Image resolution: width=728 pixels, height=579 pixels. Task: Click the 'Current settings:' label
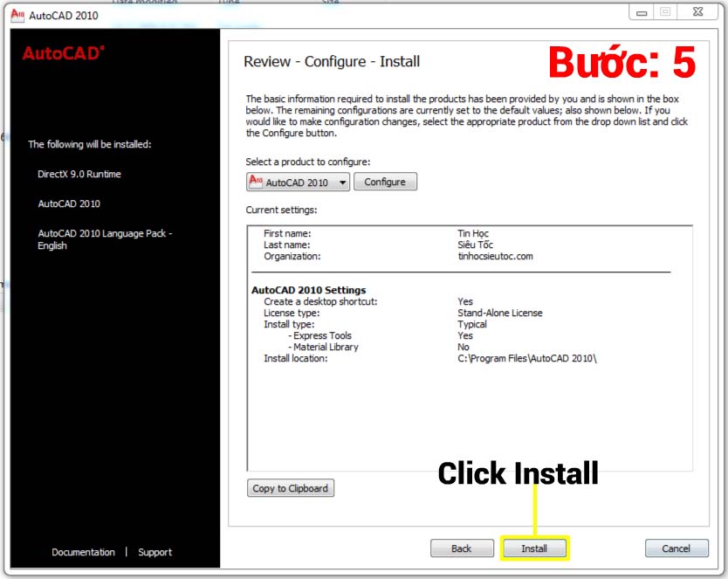click(281, 210)
